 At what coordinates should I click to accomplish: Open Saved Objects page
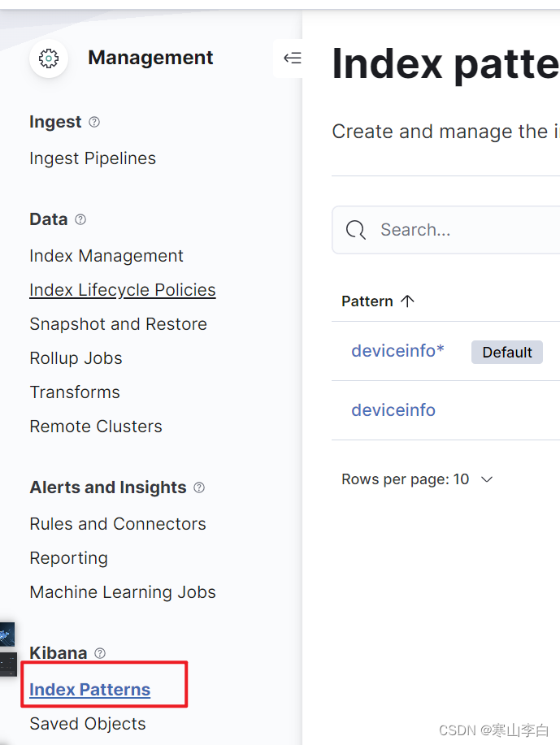tap(88, 724)
